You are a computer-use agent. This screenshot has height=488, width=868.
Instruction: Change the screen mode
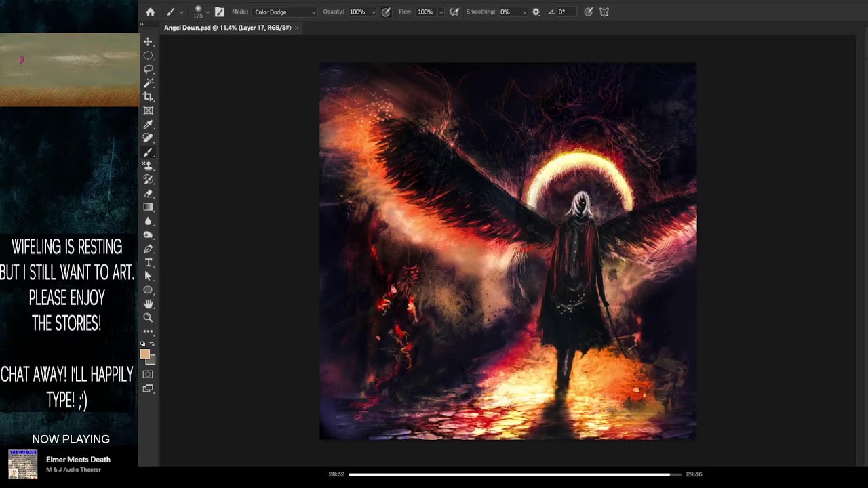(x=148, y=388)
